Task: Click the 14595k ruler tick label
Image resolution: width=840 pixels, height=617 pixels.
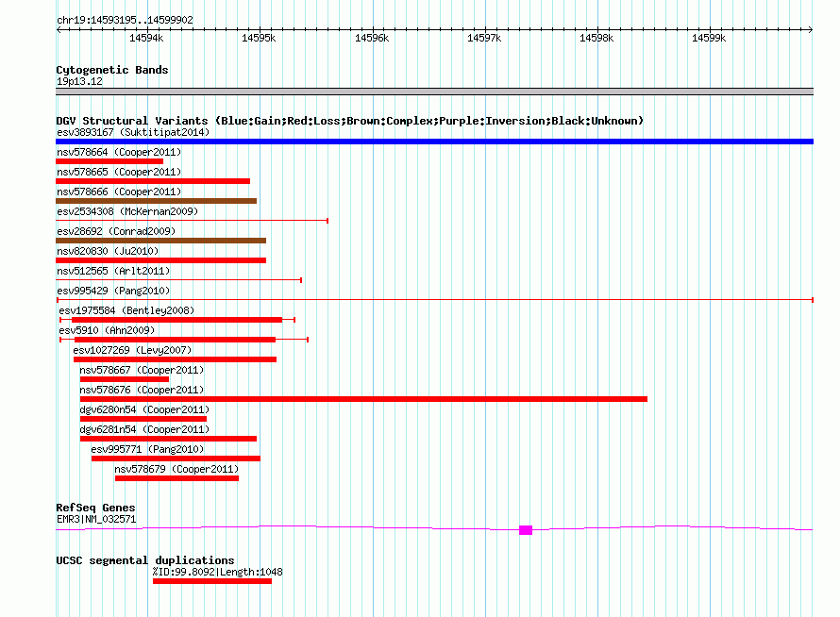Action: [259, 38]
